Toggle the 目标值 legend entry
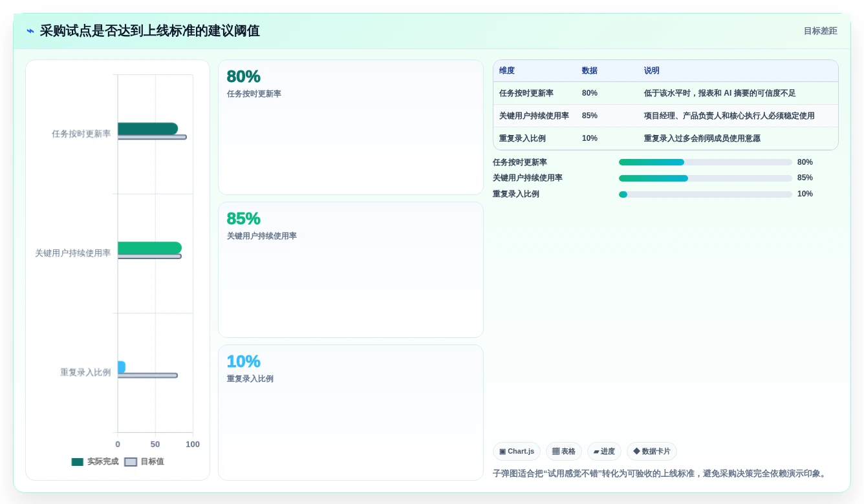This screenshot has width=864, height=504. 144,462
